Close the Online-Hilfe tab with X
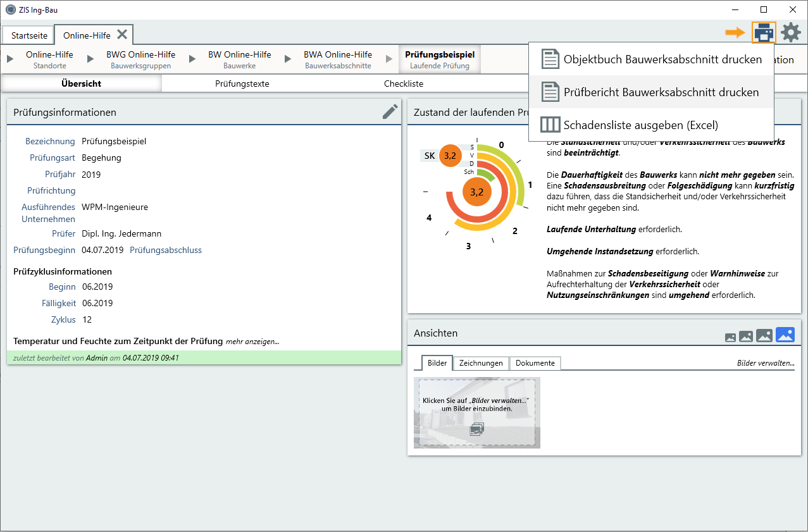808x532 pixels. 122,34
